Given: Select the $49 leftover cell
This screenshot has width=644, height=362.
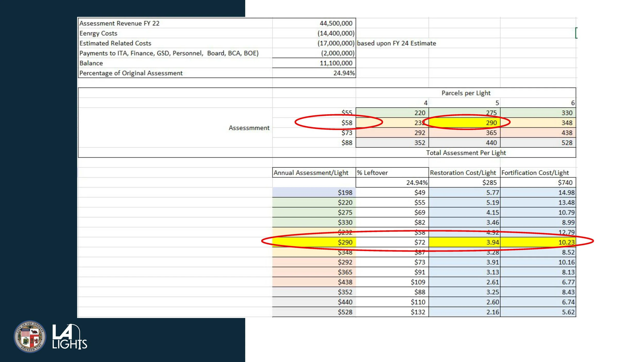Looking at the screenshot, I should tap(392, 192).
